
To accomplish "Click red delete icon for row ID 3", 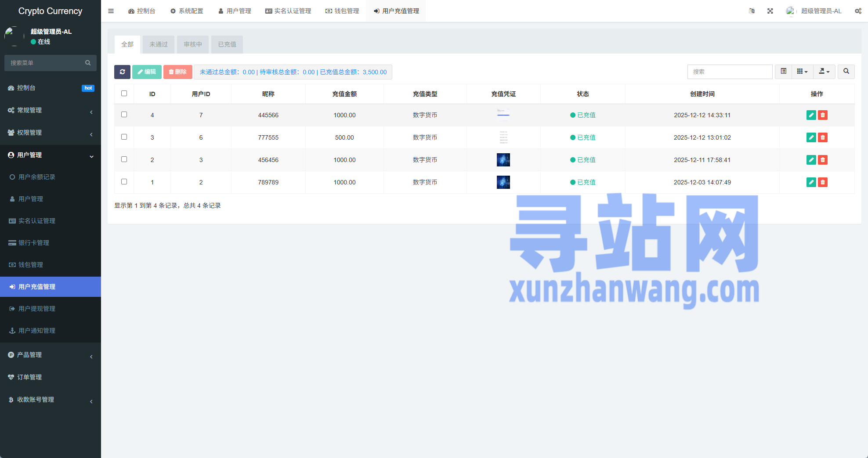I will [822, 137].
